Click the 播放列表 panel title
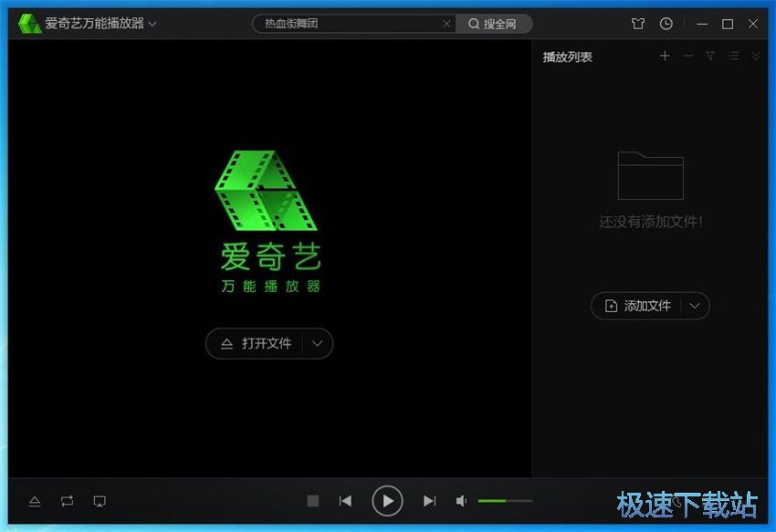This screenshot has width=776, height=532. pyautogui.click(x=568, y=57)
